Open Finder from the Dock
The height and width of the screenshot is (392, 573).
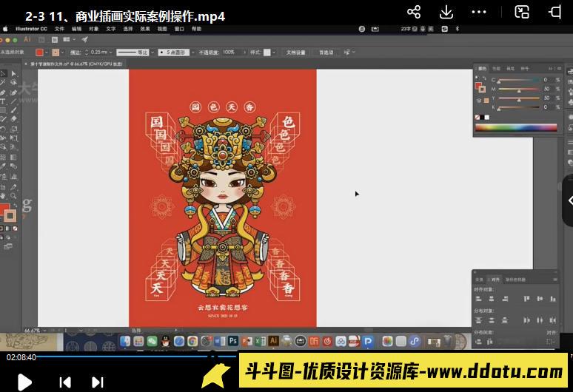[x=125, y=341]
